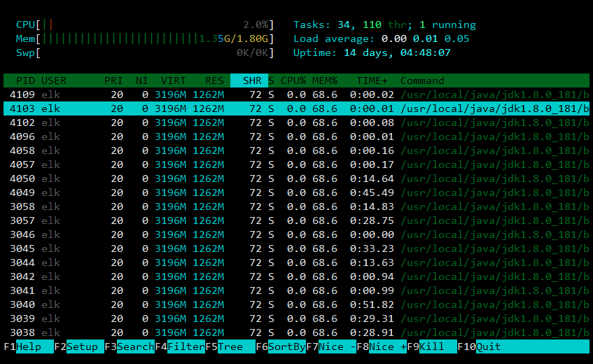
Task: Click TIME+ value 0:29.31
Action: pyautogui.click(x=372, y=318)
